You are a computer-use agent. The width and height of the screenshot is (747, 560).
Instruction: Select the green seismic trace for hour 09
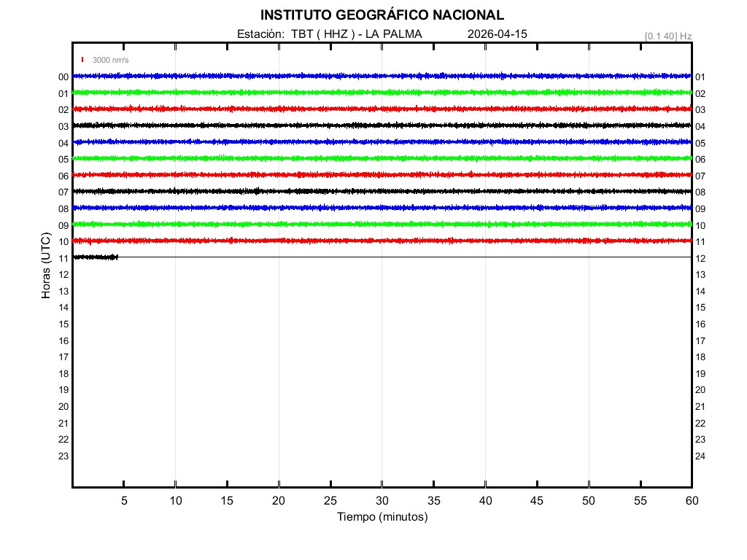click(382, 224)
